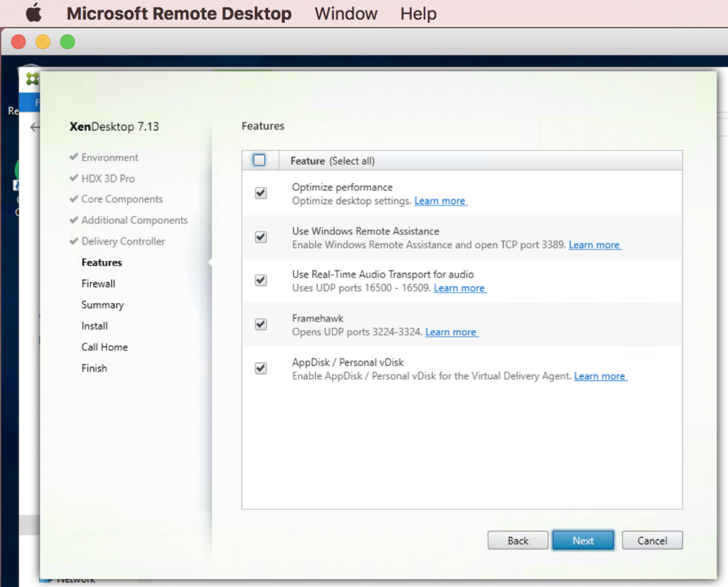Minimize window using the yellow button
Viewport: 728px width, 587px height.
pyautogui.click(x=43, y=42)
